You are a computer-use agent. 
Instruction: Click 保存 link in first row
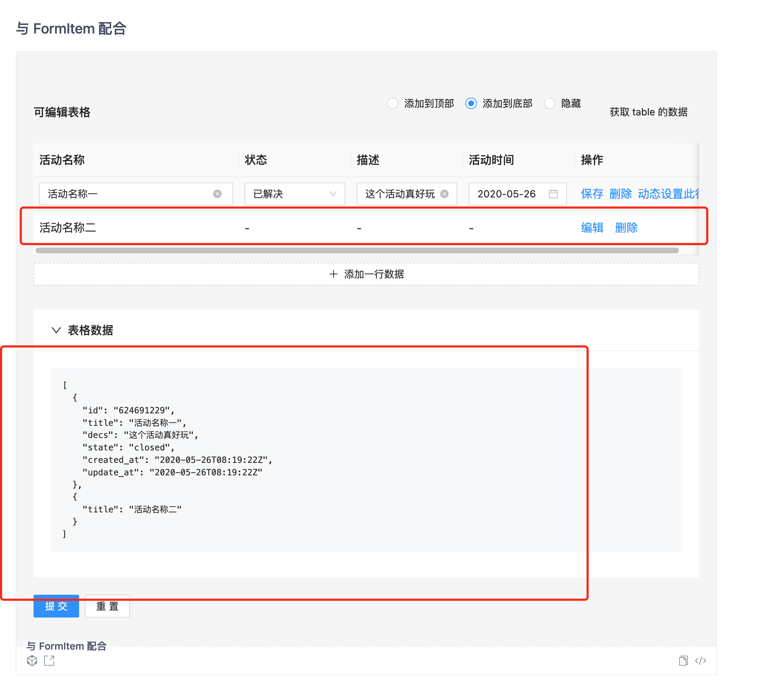[x=592, y=194]
